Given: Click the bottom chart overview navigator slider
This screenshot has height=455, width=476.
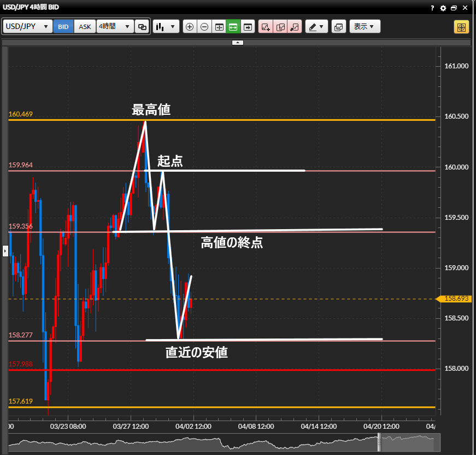Looking at the screenshot, I should click(x=407, y=442).
